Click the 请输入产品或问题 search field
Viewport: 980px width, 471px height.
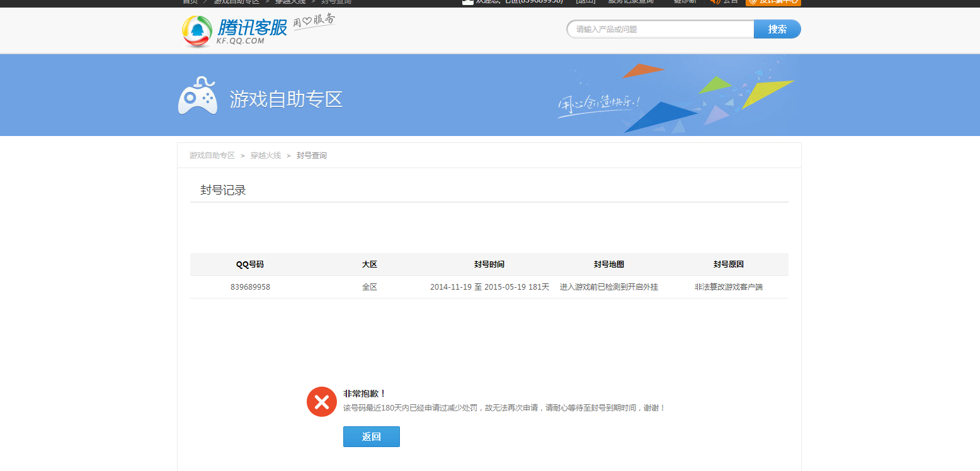tap(661, 29)
